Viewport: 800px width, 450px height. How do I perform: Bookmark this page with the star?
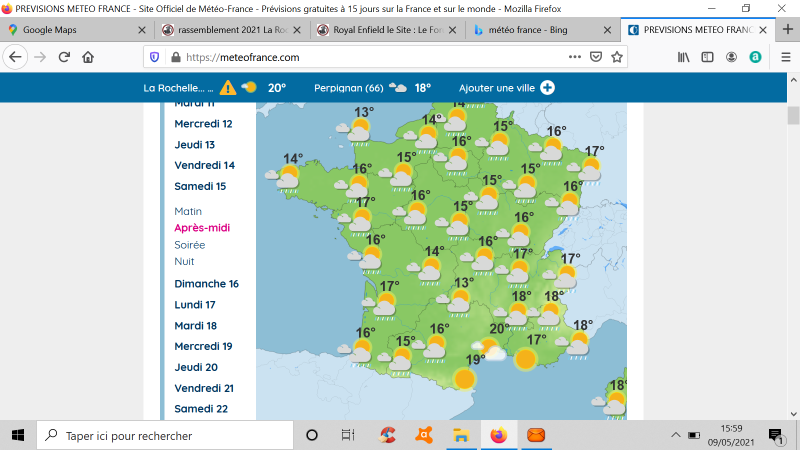pos(617,57)
